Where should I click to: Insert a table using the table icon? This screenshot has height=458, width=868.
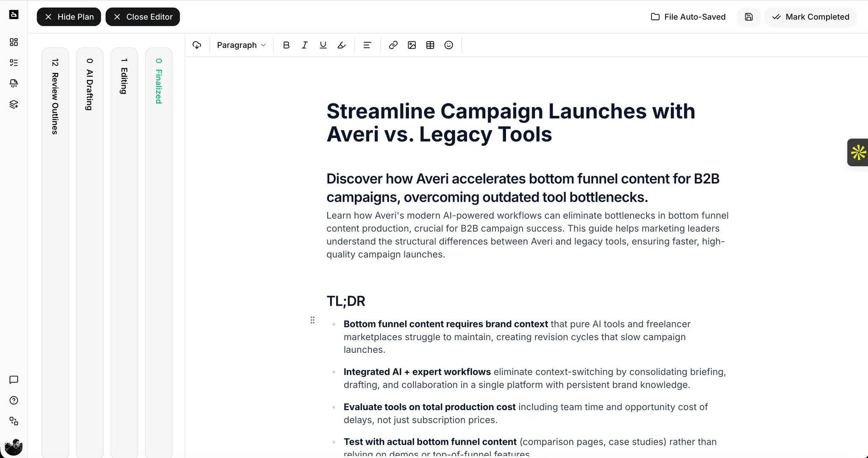click(430, 45)
